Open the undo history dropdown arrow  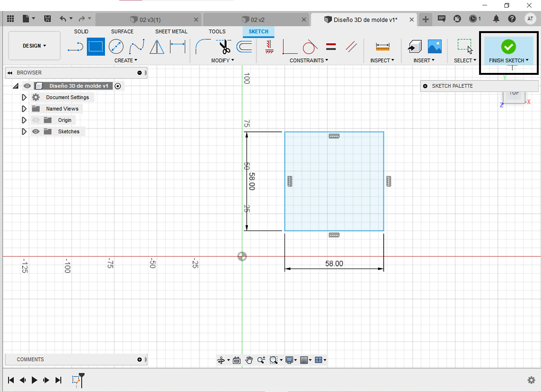click(x=71, y=19)
